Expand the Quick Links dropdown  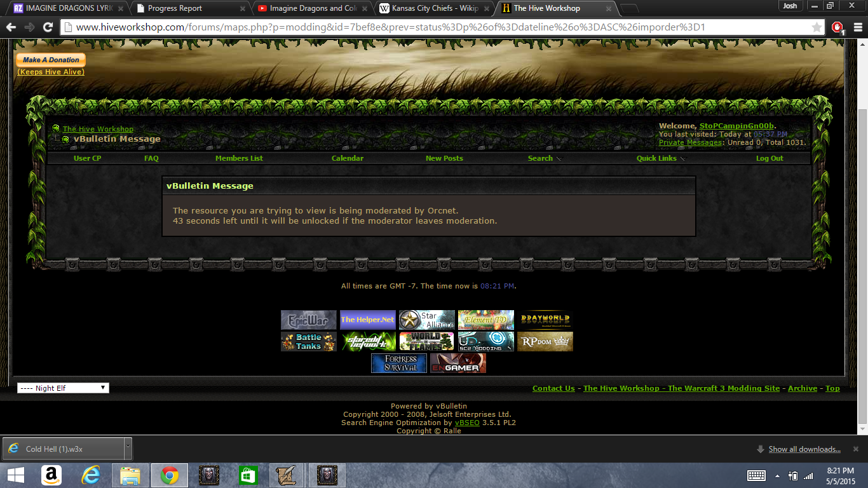661,158
